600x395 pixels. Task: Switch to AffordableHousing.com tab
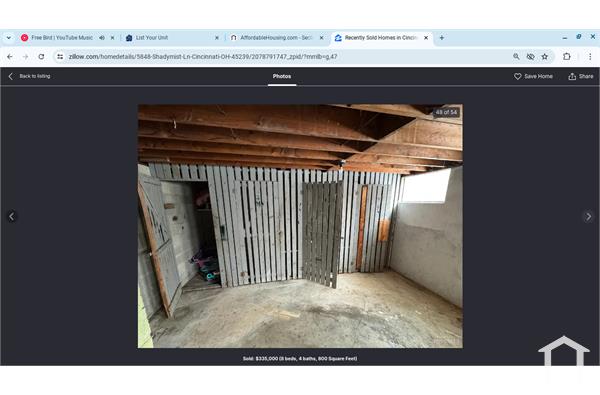(x=276, y=38)
